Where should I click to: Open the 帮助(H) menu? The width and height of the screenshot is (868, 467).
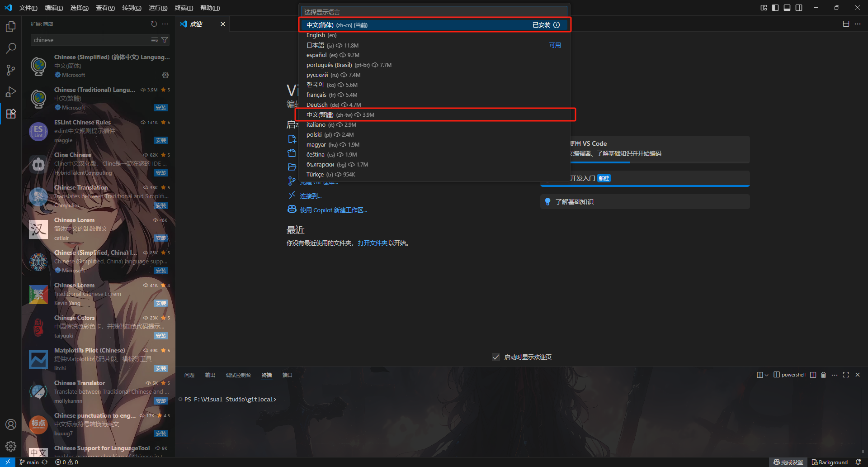coord(210,8)
